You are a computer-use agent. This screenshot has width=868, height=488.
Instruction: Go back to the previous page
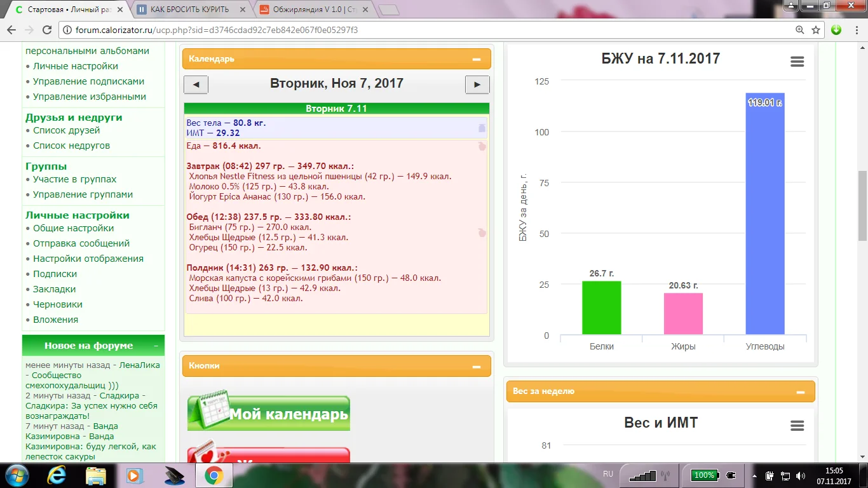click(x=11, y=30)
